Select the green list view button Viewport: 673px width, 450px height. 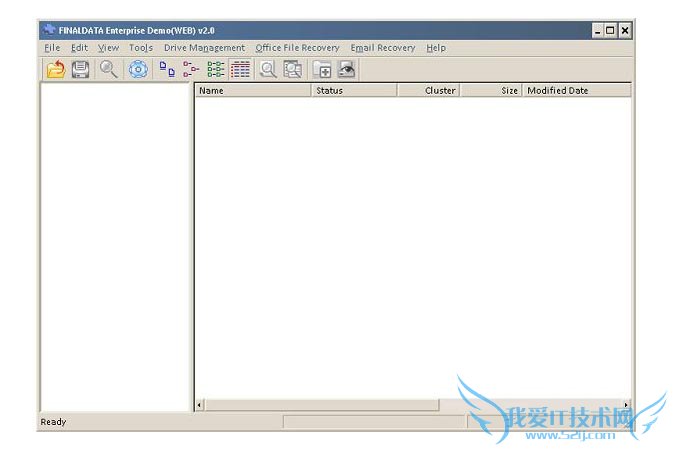215,69
